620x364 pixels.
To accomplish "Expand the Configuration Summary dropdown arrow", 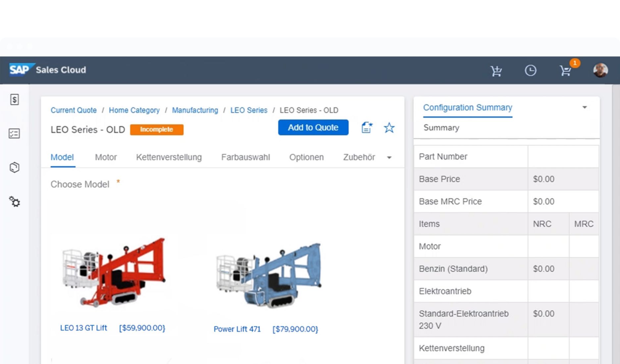I will tap(585, 107).
